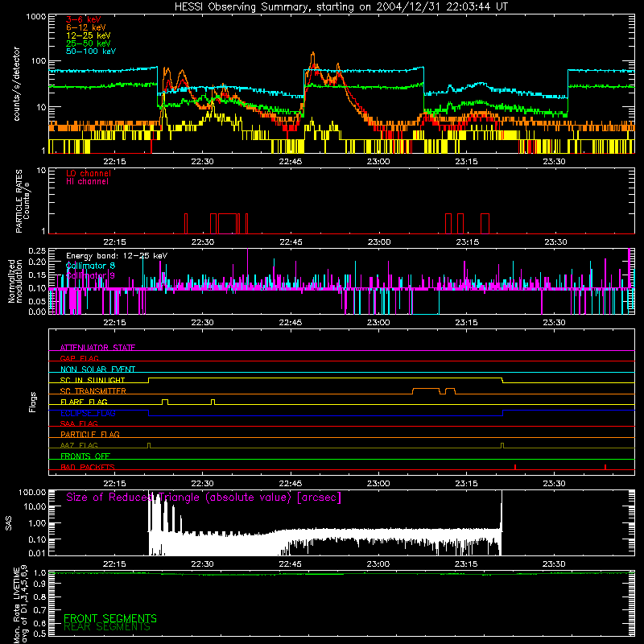Click the LO channel legend label
This screenshot has height=644, width=644.
89,173
